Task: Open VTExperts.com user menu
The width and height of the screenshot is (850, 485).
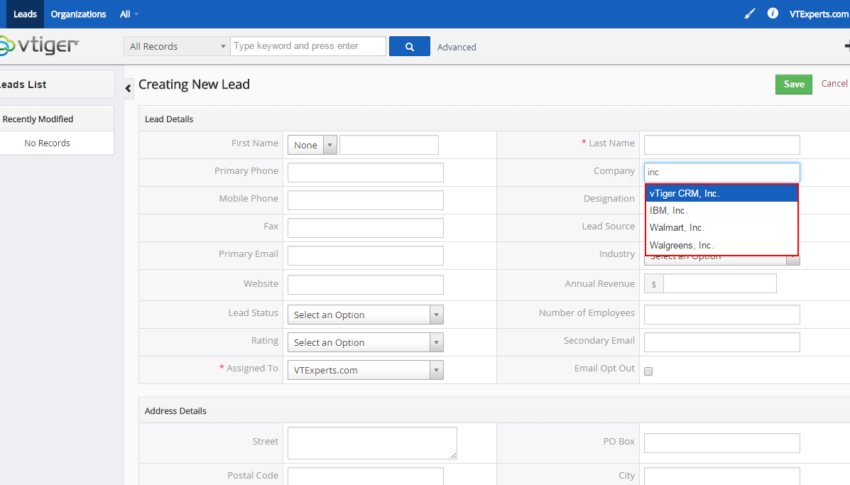Action: [819, 14]
